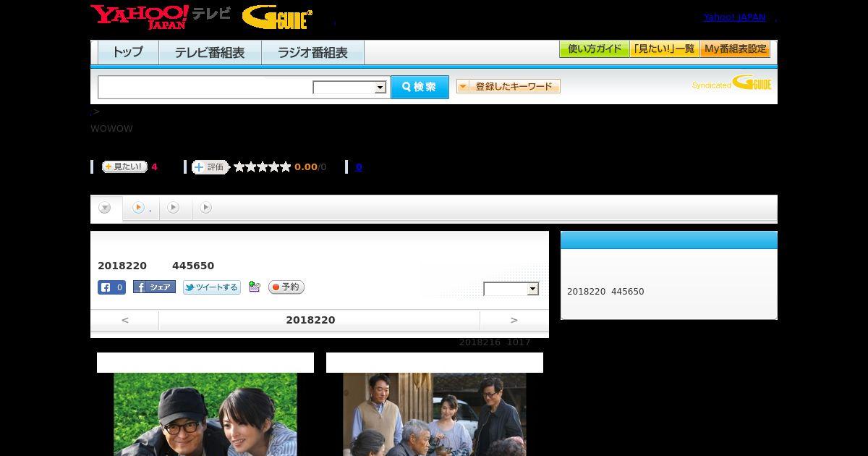The height and width of the screenshot is (456, 868).
Task: Rate the program five stars
Action: coord(286,167)
